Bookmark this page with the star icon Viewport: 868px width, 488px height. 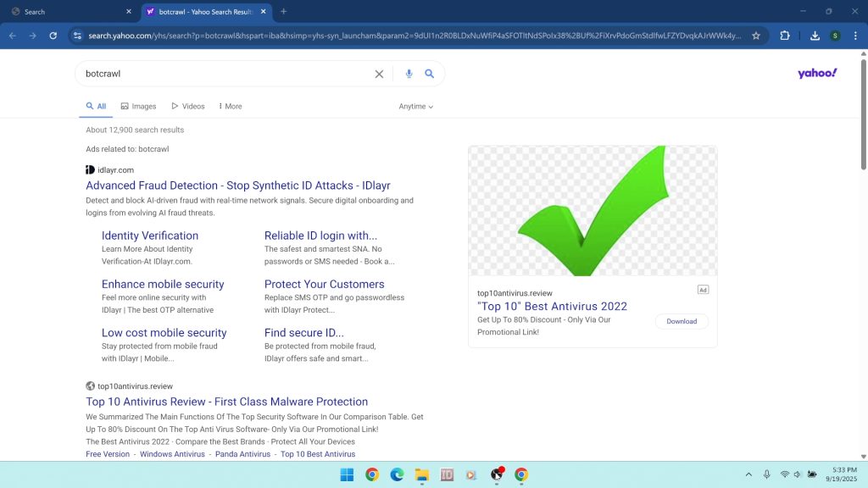755,36
